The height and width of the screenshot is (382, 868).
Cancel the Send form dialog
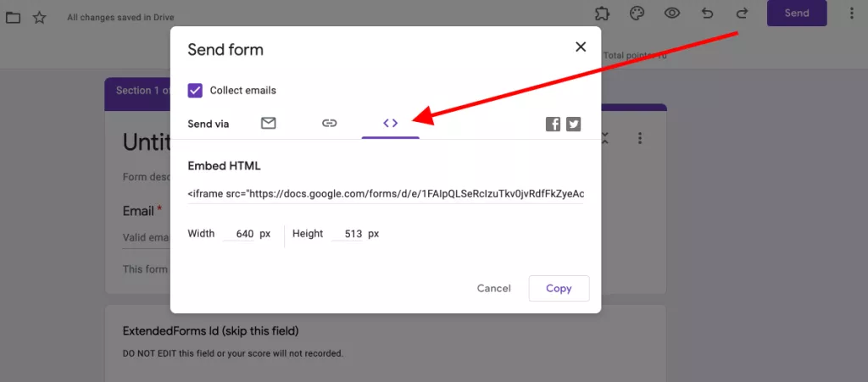pyautogui.click(x=494, y=289)
